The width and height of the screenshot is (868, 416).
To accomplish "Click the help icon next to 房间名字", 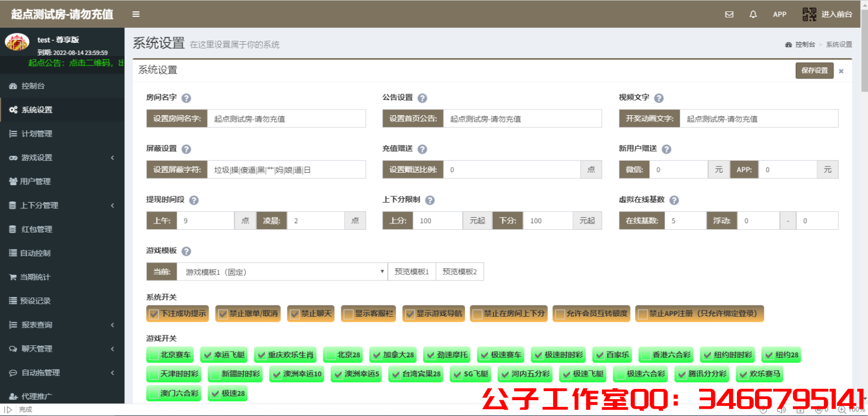I will [186, 98].
